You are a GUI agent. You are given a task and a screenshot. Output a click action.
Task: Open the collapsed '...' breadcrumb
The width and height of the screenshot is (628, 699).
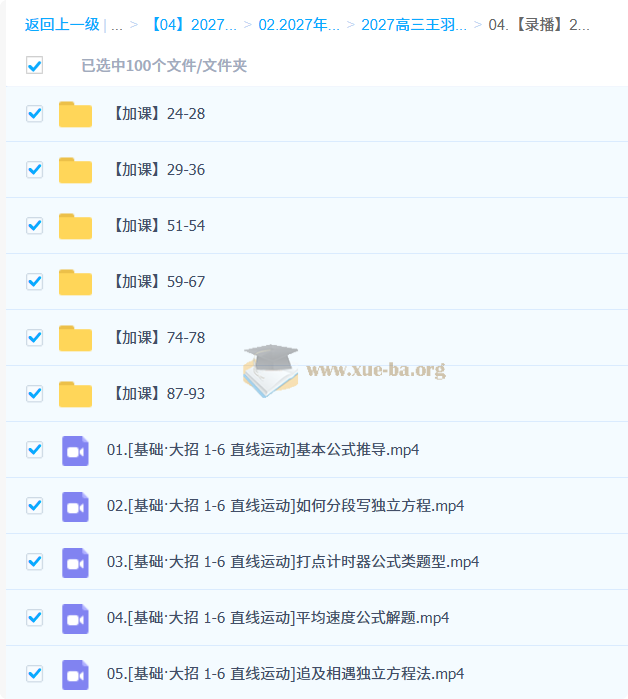pyautogui.click(x=117, y=26)
